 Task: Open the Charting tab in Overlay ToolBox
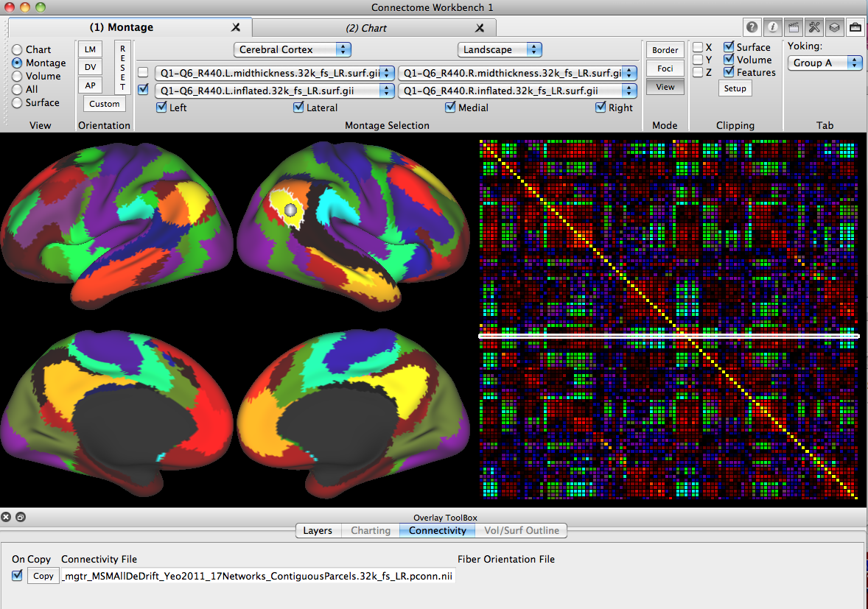point(371,530)
